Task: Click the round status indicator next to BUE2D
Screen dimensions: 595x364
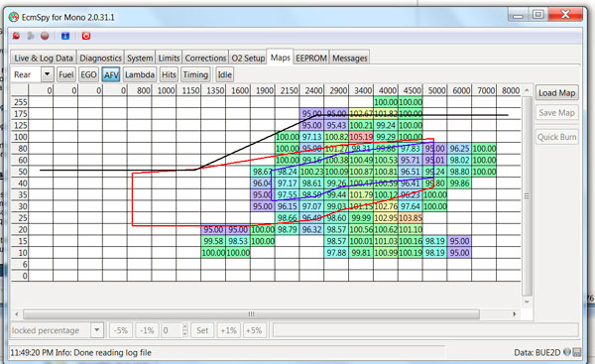Action: (567, 352)
